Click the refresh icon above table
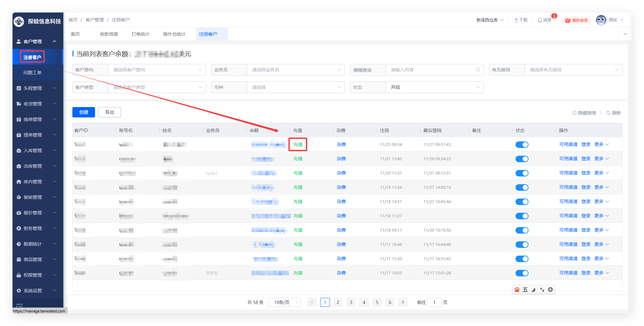The image size is (644, 326). (608, 113)
